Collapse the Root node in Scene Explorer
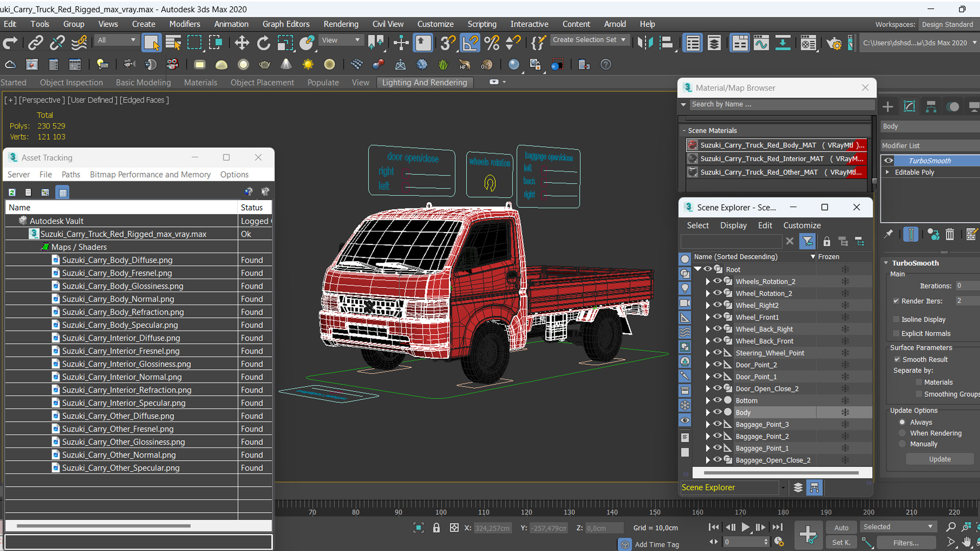The width and height of the screenshot is (980, 551). [x=698, y=269]
